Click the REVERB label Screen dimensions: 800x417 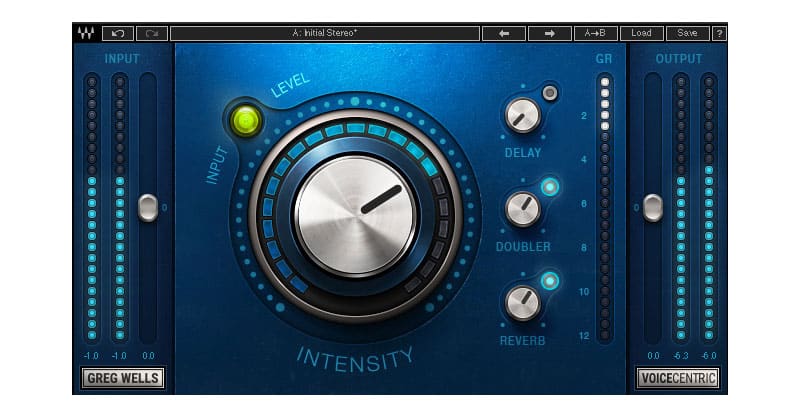point(522,340)
